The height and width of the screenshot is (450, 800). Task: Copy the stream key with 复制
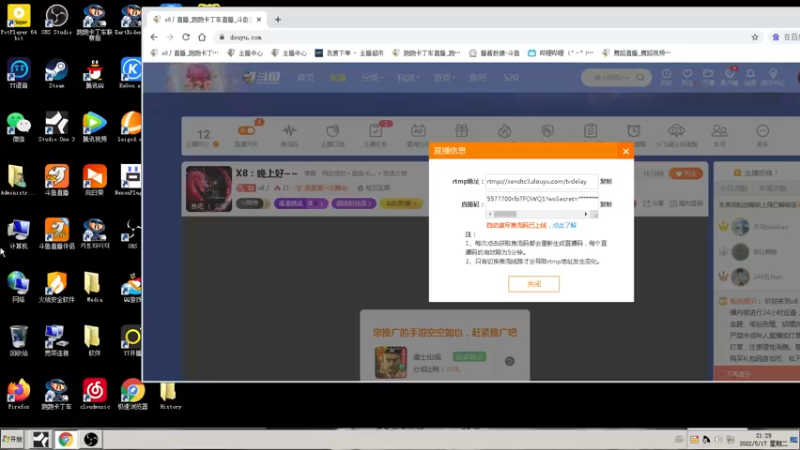point(606,204)
